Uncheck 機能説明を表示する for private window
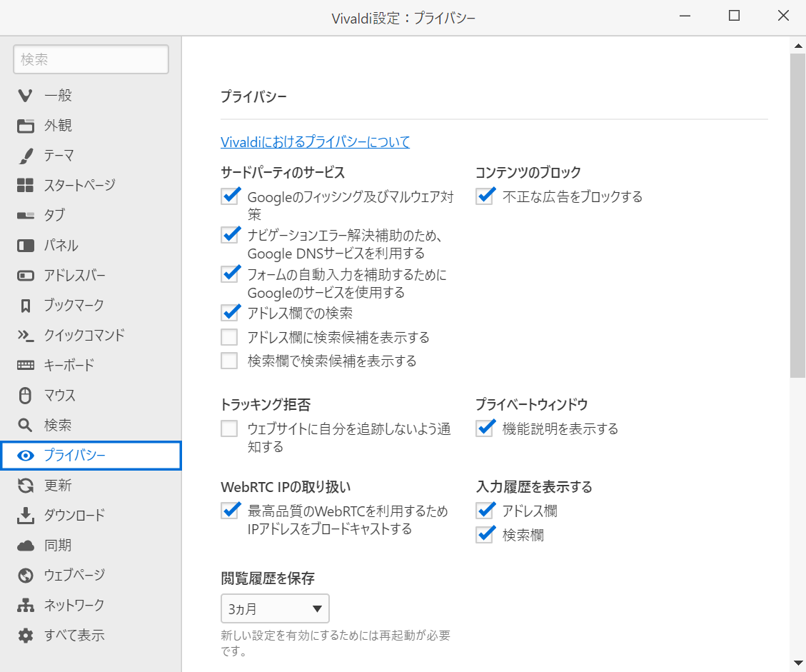 (x=484, y=428)
